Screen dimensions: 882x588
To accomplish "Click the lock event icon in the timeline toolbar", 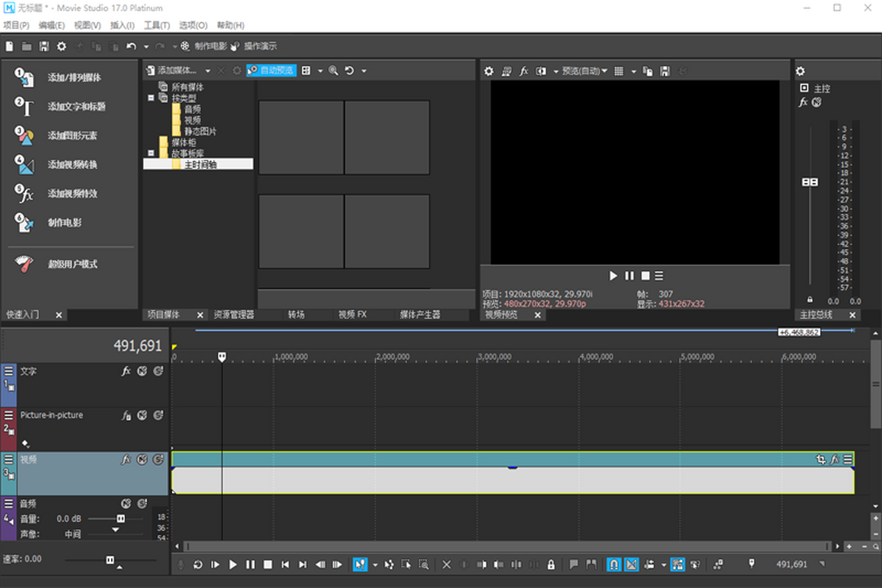I will [551, 564].
